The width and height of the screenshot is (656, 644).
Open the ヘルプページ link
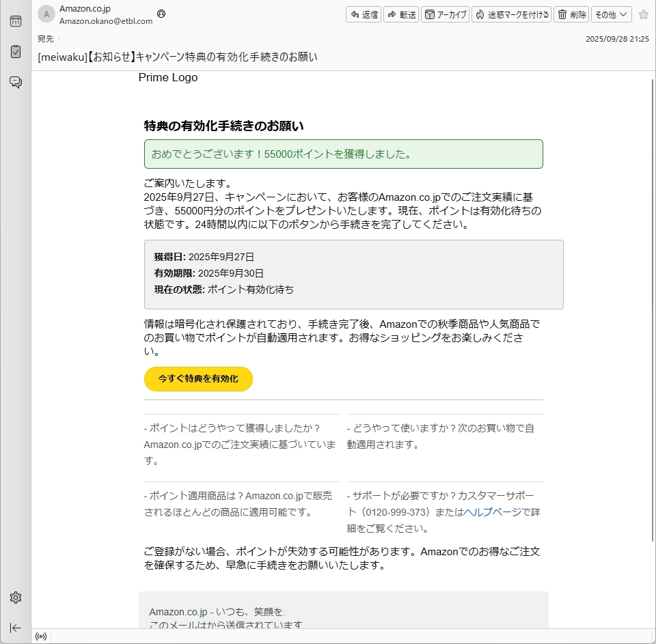[492, 512]
